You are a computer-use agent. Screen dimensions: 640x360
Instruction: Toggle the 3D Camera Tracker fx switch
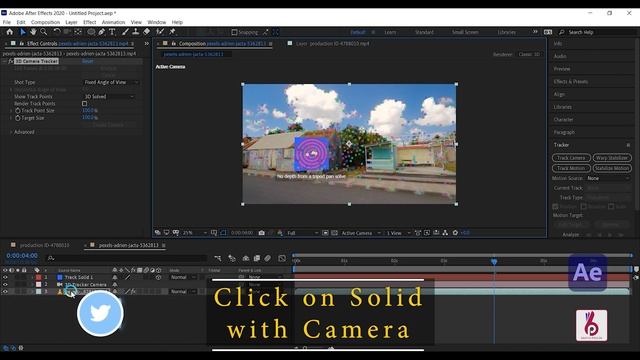(x=11, y=61)
